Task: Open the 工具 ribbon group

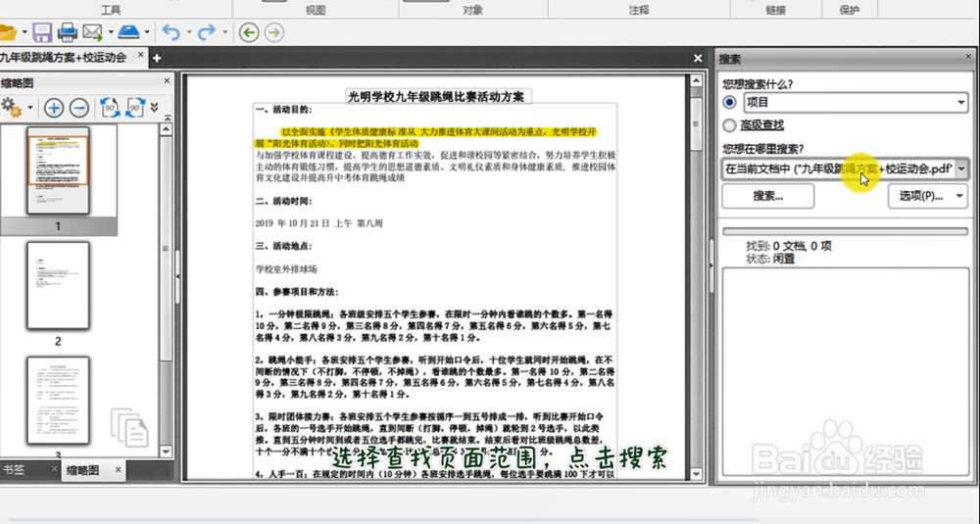Action: (111, 10)
